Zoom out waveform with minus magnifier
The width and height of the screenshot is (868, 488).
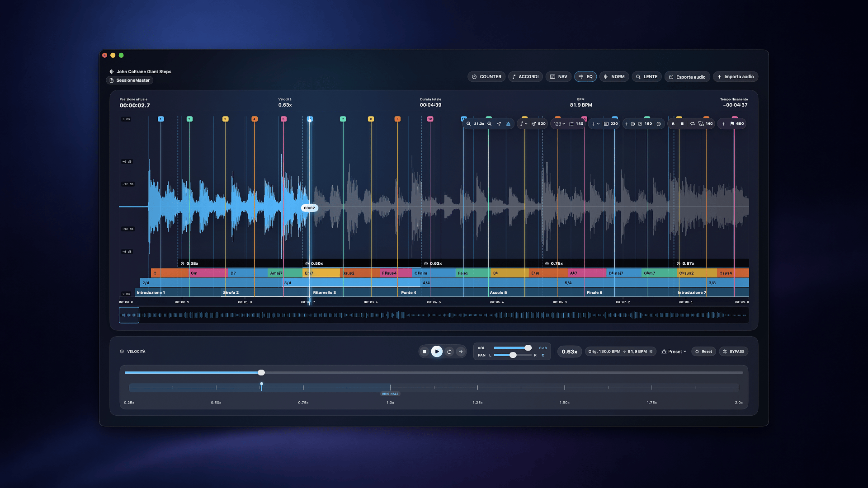tap(469, 124)
